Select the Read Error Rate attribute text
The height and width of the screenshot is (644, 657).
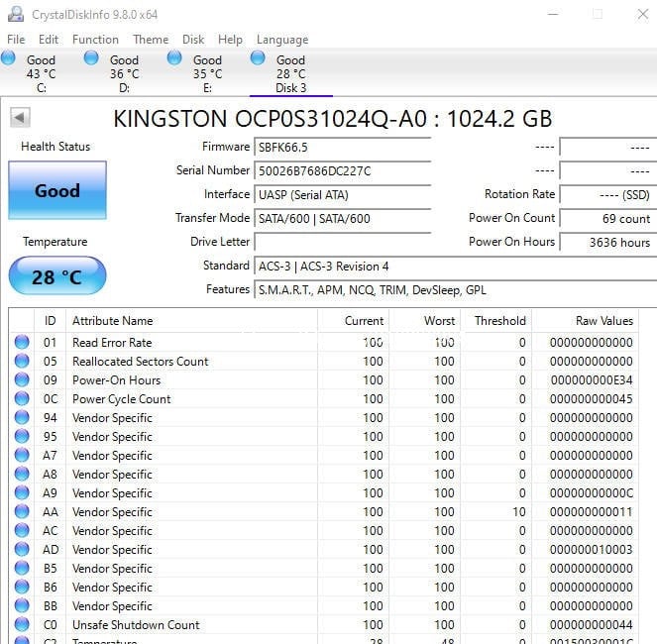point(112,343)
